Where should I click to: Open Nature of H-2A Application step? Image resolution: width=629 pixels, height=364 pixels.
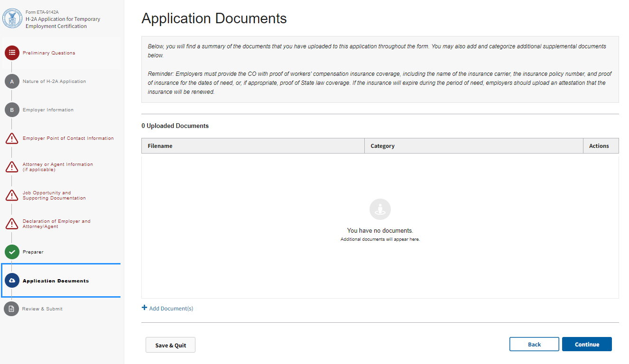pos(54,82)
